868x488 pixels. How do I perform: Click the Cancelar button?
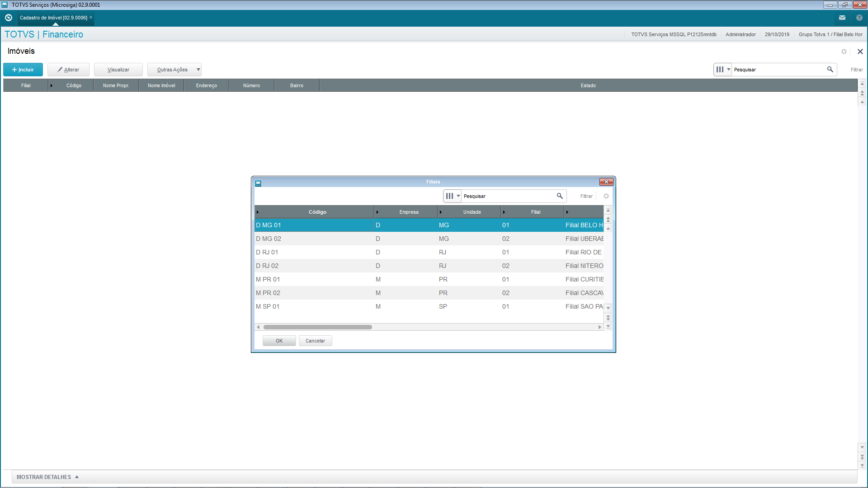(x=315, y=341)
